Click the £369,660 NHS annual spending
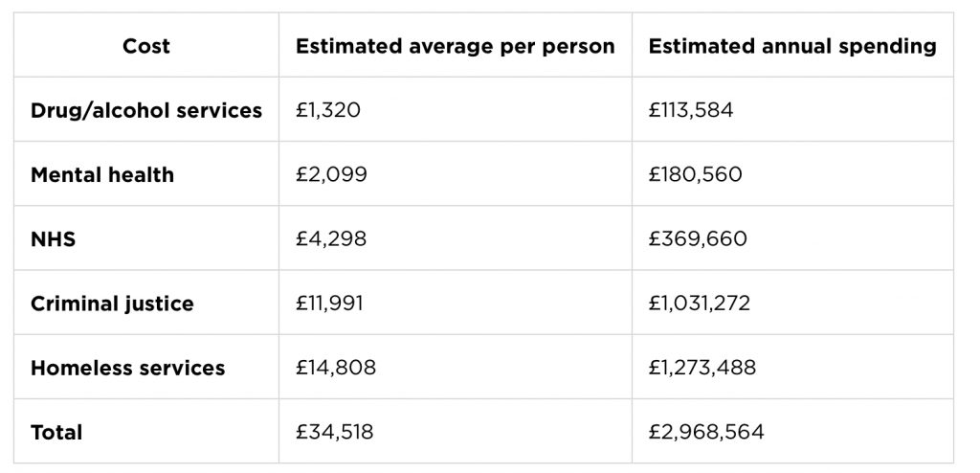Image resolution: width=980 pixels, height=473 pixels. [697, 238]
